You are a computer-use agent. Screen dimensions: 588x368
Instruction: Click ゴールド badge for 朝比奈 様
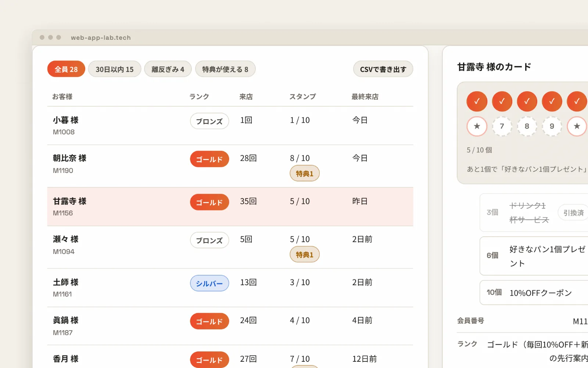[x=209, y=159]
